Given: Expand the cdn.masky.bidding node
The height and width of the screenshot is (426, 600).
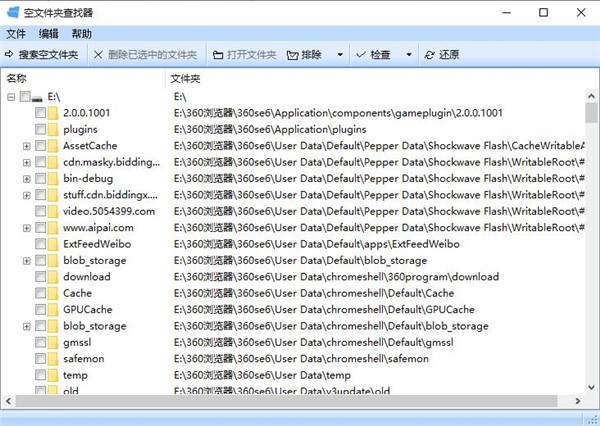Looking at the screenshot, I should (26, 163).
